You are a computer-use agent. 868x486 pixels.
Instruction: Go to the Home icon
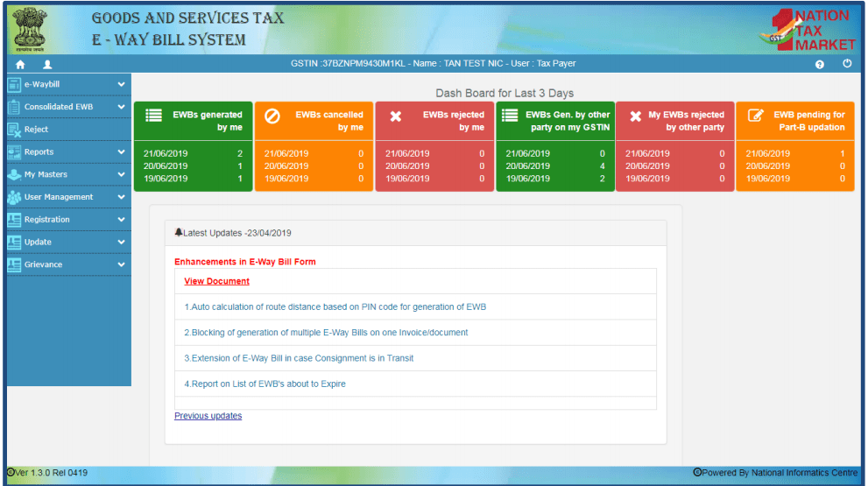[20, 64]
